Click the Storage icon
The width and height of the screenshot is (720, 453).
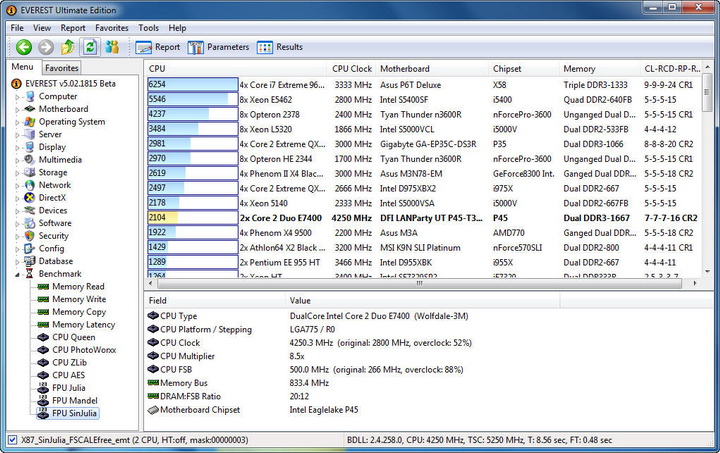click(x=30, y=173)
